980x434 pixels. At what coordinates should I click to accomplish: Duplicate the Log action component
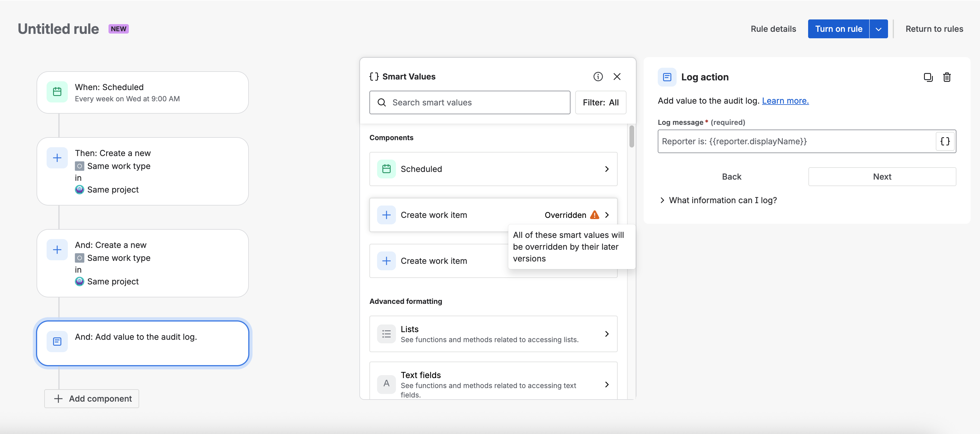click(928, 77)
